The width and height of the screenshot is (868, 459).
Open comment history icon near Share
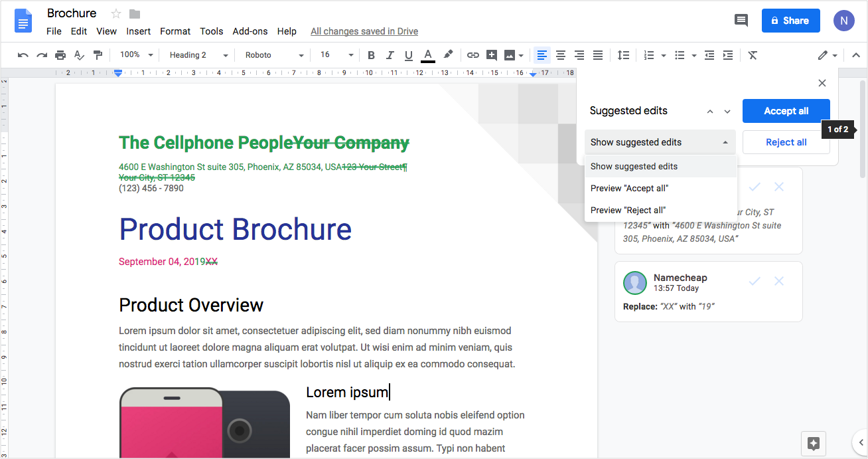tap(741, 21)
